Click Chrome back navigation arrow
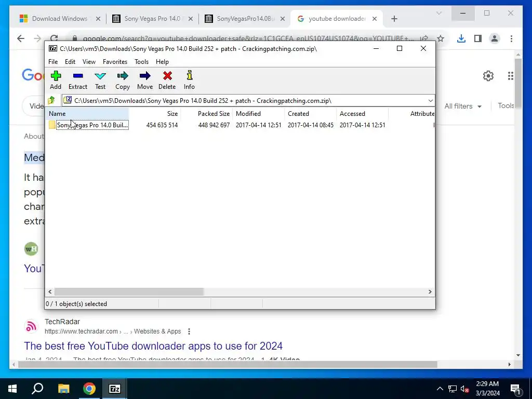This screenshot has height=399, width=532. pyautogui.click(x=21, y=38)
